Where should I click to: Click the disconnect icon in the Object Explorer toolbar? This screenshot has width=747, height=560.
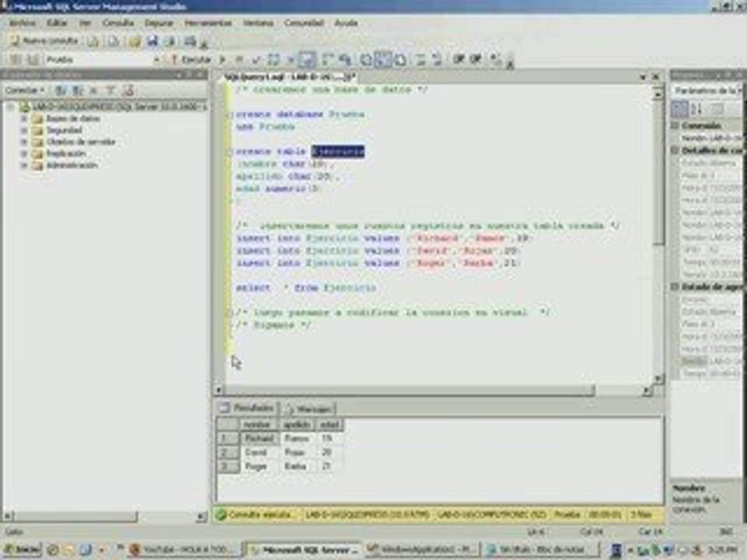click(77, 90)
